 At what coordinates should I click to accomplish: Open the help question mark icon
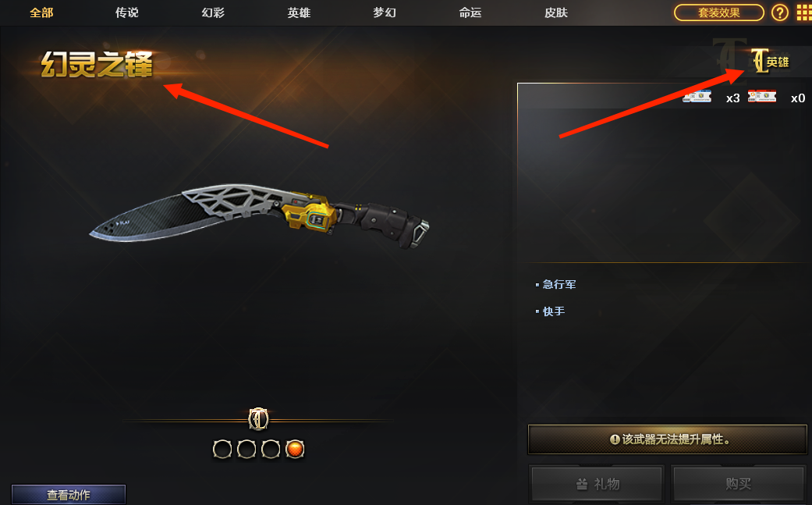779,12
